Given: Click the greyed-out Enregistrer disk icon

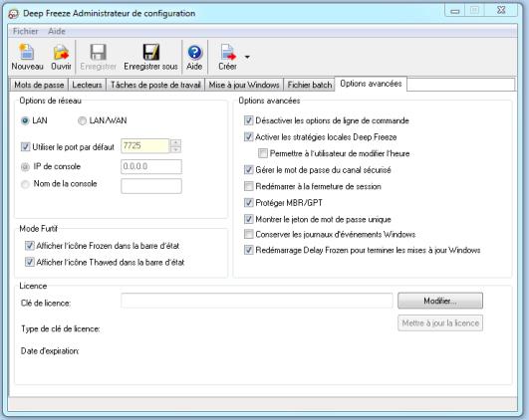Looking at the screenshot, I should (x=98, y=52).
